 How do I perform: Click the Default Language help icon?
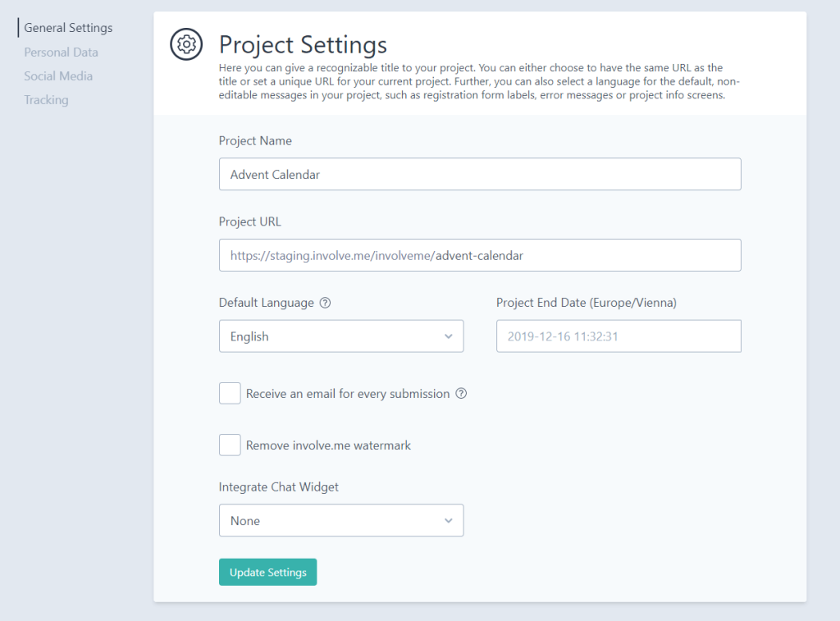point(325,303)
